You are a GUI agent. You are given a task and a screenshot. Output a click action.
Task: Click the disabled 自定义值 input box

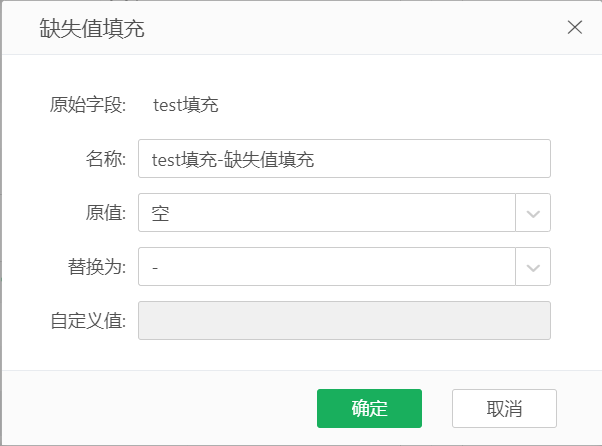pos(344,321)
